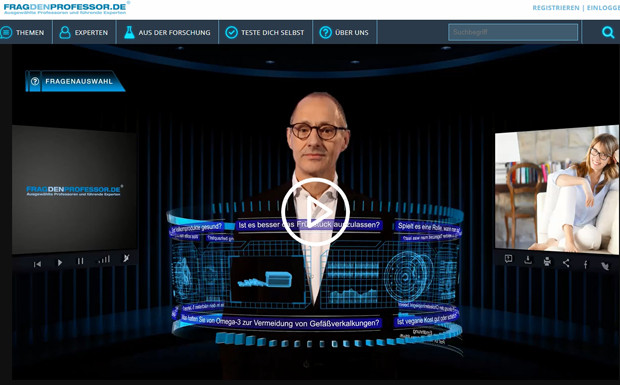Adjust volume using the bars control
The width and height of the screenshot is (620, 385).
(104, 259)
